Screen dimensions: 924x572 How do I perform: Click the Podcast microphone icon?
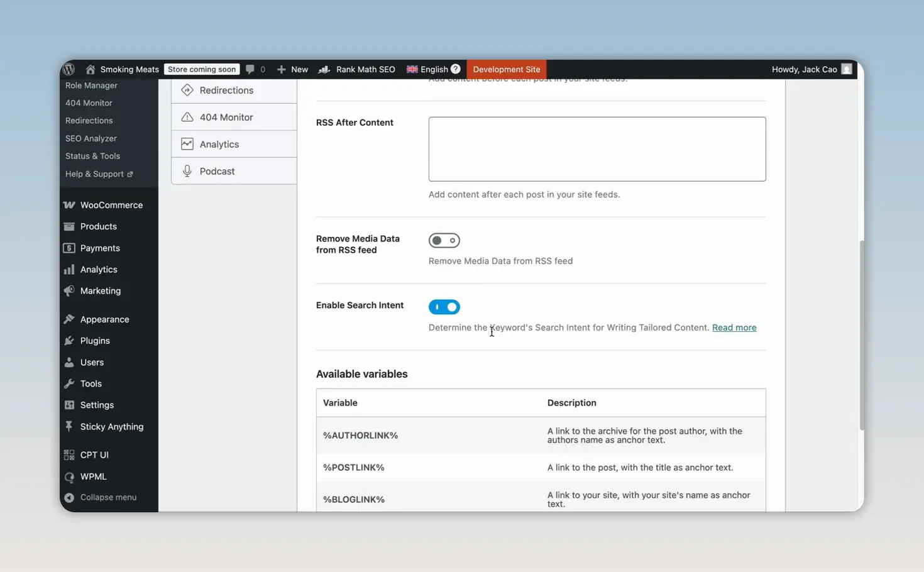(187, 171)
